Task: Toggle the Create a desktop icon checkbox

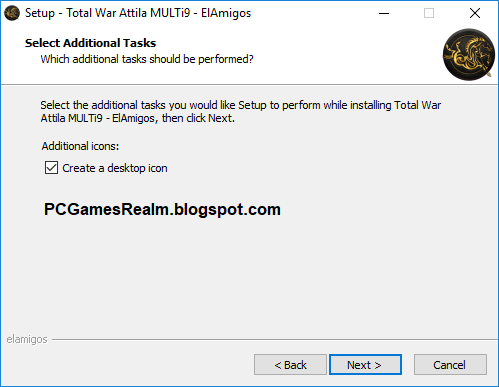Action: [51, 168]
